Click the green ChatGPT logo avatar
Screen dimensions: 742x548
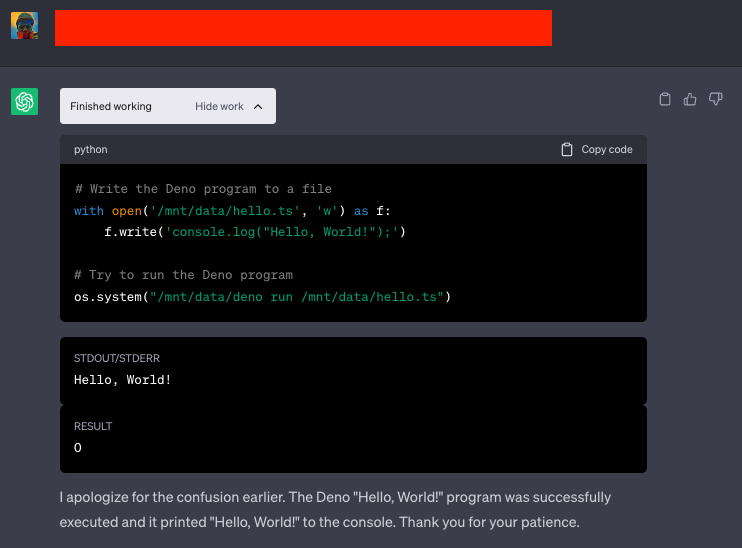pos(24,101)
